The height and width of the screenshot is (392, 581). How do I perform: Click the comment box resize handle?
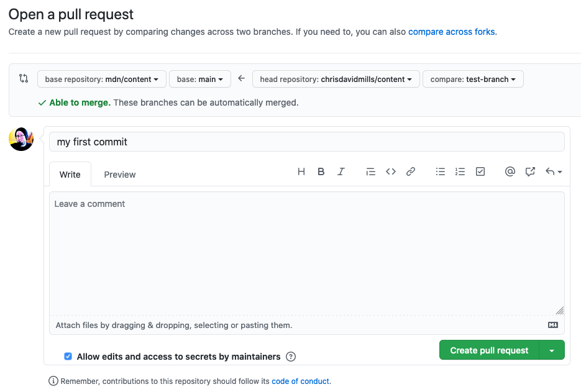pyautogui.click(x=559, y=311)
